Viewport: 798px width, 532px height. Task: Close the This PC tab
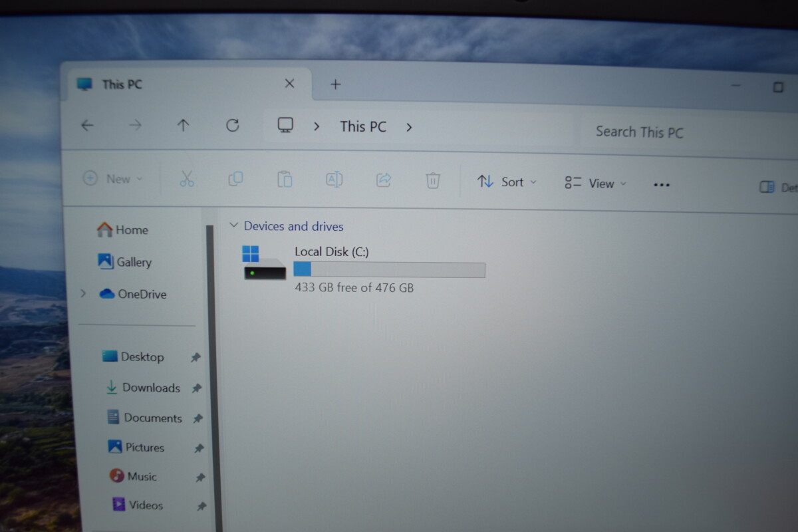(x=289, y=84)
